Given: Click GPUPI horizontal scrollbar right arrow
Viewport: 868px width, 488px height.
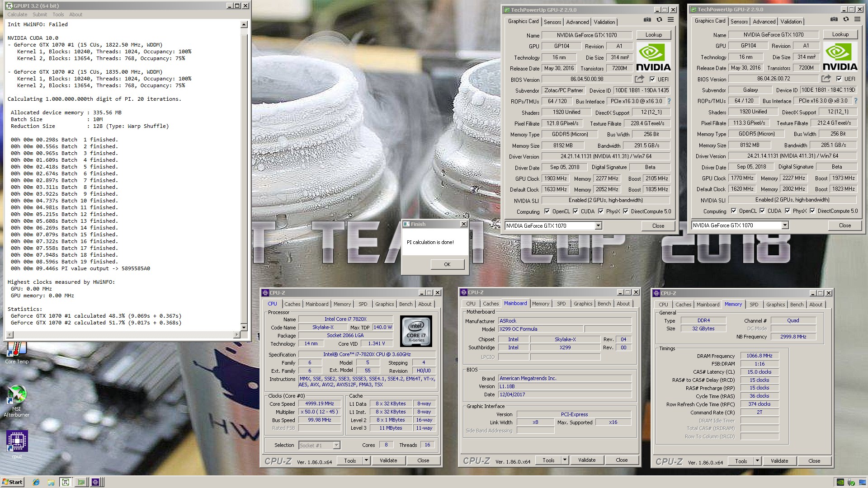Looking at the screenshot, I should click(237, 335).
